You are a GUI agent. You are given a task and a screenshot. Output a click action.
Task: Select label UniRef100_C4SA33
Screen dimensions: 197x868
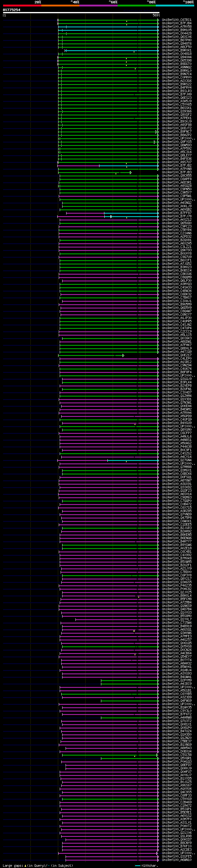tap(177, 287)
